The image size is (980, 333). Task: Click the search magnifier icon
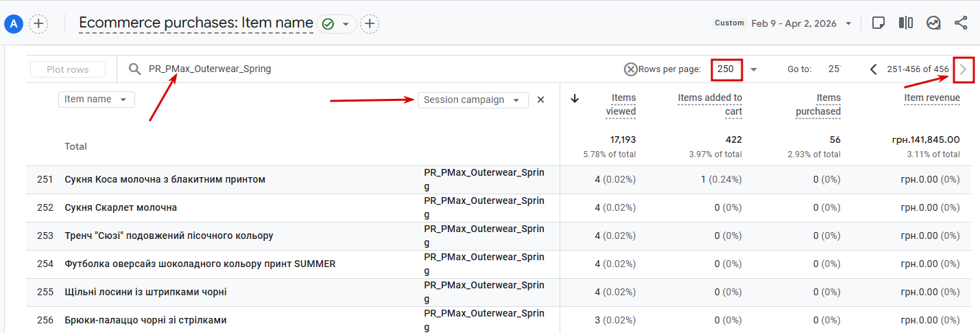134,69
